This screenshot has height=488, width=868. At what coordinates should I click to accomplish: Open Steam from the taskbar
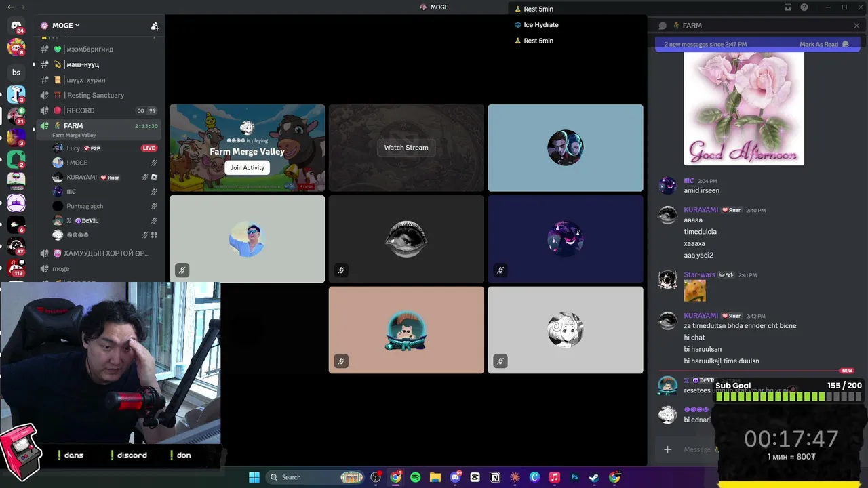point(594,477)
